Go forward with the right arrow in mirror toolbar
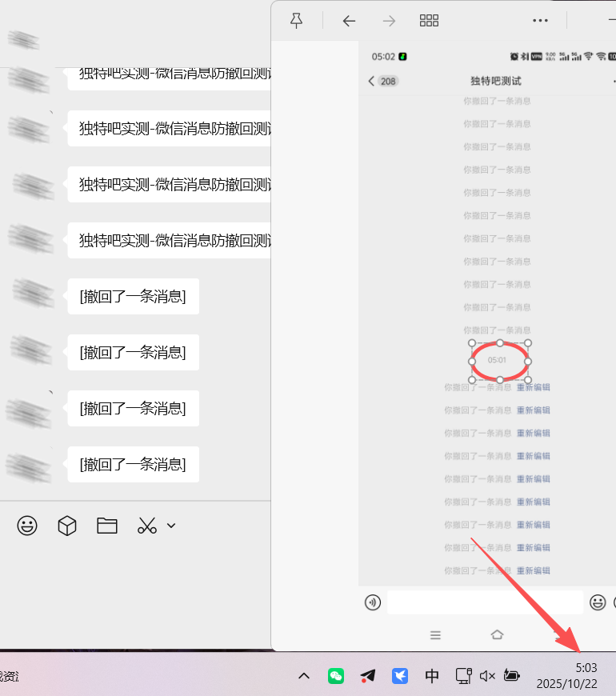Image resolution: width=616 pixels, height=696 pixels. [x=389, y=21]
